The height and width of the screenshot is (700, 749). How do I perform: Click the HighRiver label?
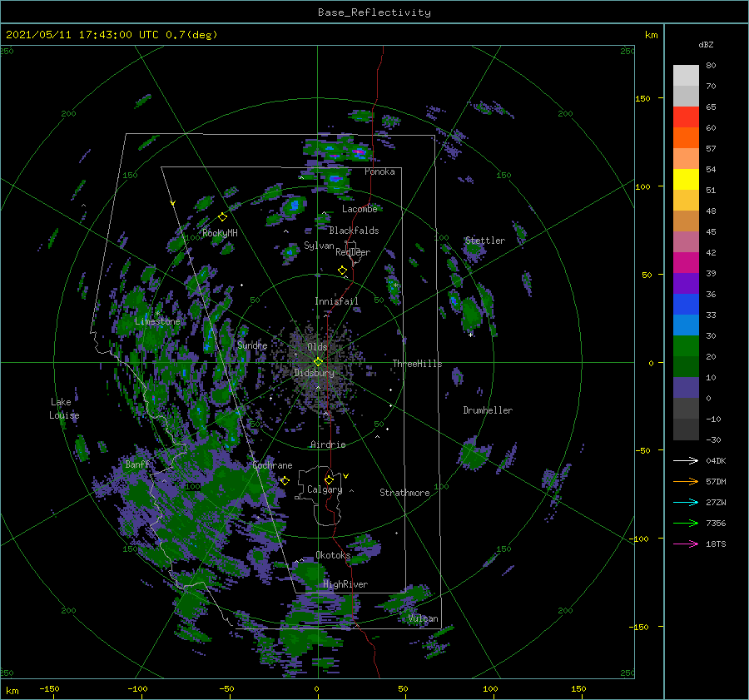tap(345, 584)
